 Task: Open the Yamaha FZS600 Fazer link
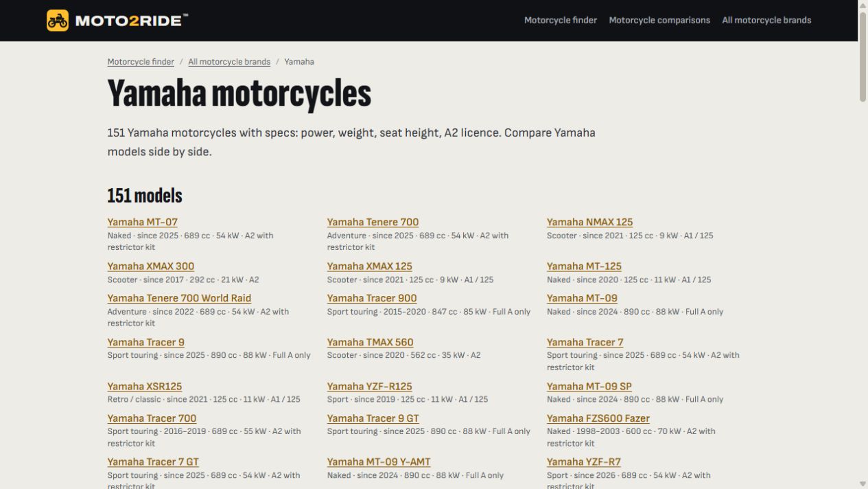click(598, 419)
